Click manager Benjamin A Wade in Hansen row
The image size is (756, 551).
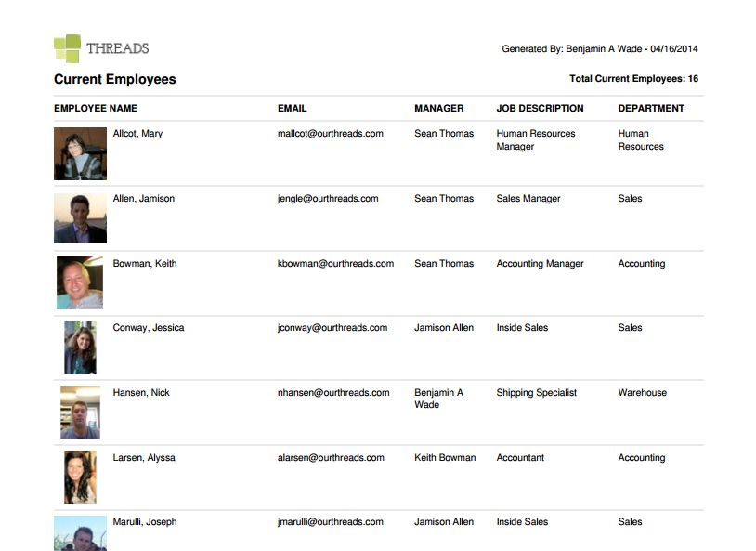(438, 399)
